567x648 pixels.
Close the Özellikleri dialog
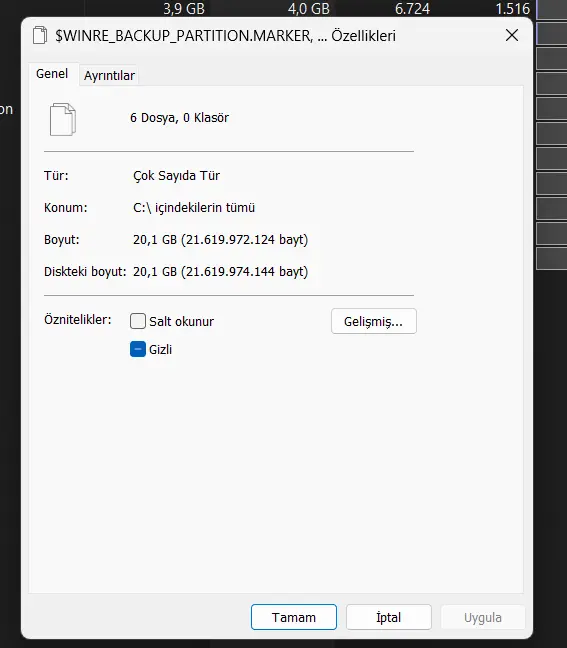coord(512,36)
